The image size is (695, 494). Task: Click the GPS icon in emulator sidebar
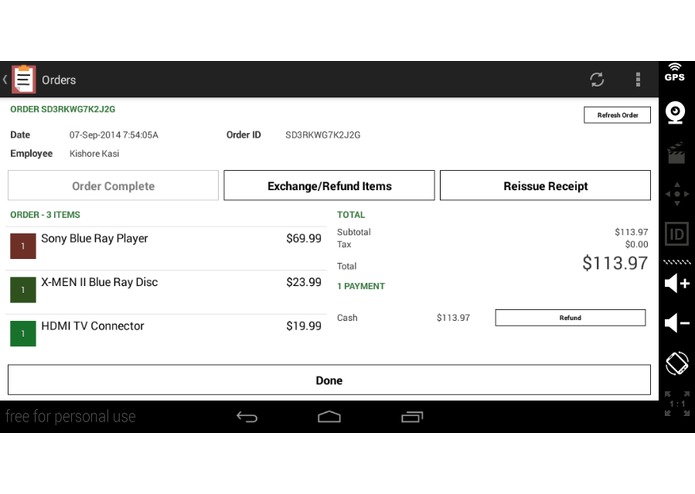pyautogui.click(x=675, y=72)
